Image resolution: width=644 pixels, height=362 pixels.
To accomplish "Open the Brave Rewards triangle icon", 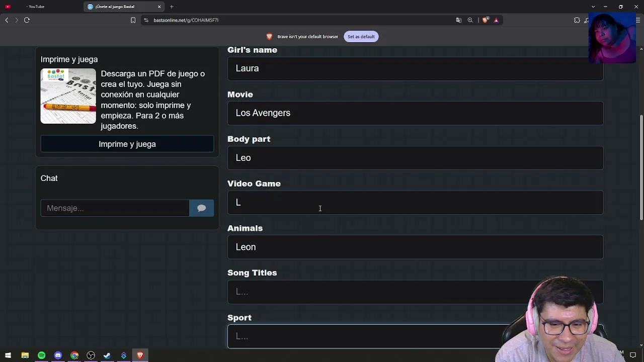I will [x=496, y=20].
